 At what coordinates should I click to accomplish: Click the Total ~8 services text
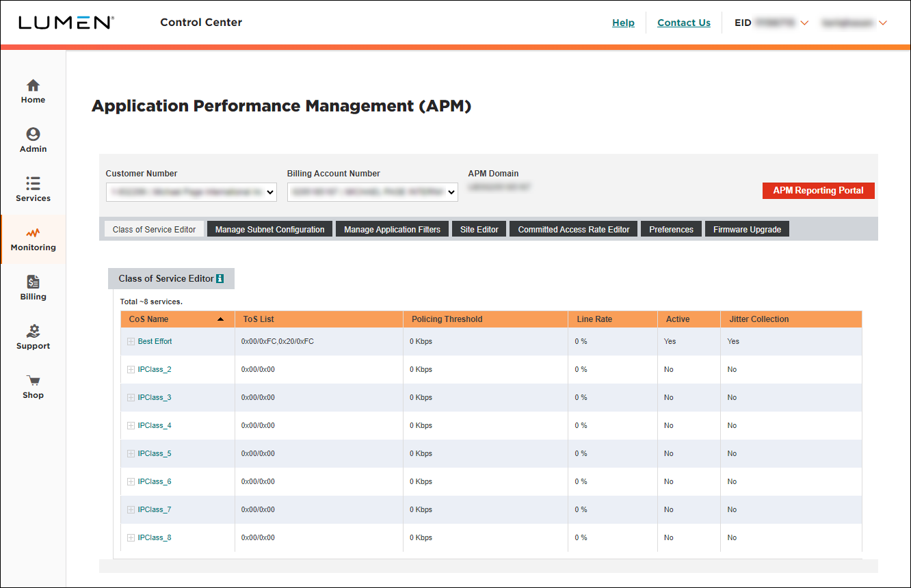tap(151, 302)
